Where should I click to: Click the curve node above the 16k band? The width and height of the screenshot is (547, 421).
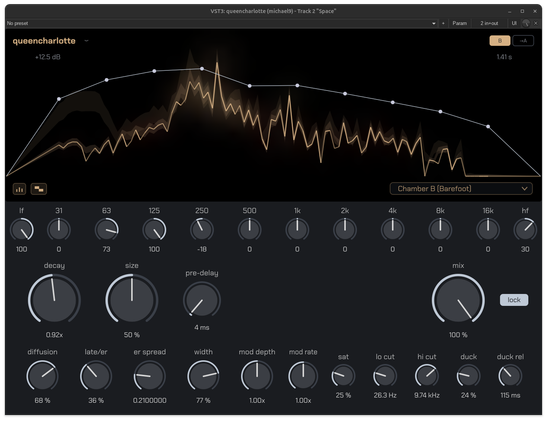pyautogui.click(x=488, y=126)
